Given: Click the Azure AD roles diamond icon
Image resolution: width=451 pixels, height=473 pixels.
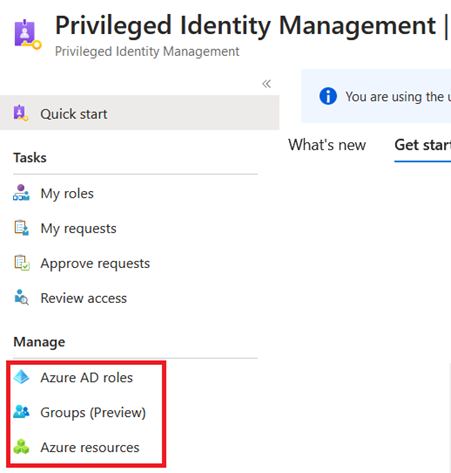Looking at the screenshot, I should pos(21,377).
